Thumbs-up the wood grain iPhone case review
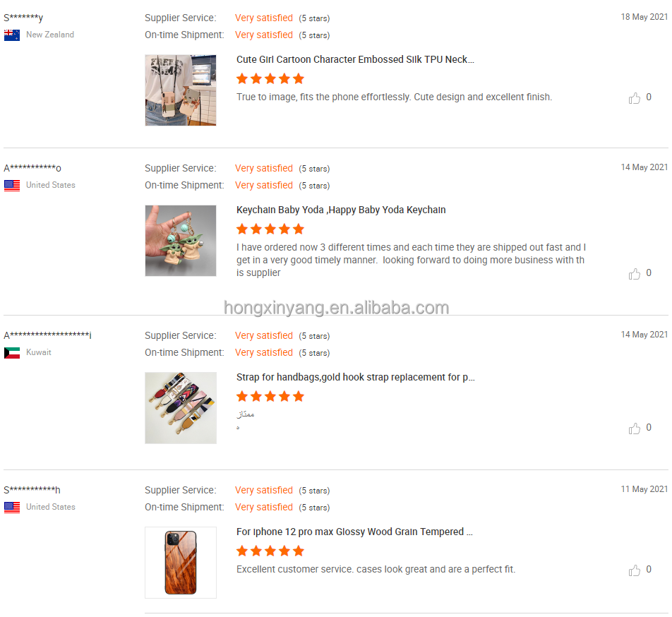This screenshot has width=672, height=617. 634,570
